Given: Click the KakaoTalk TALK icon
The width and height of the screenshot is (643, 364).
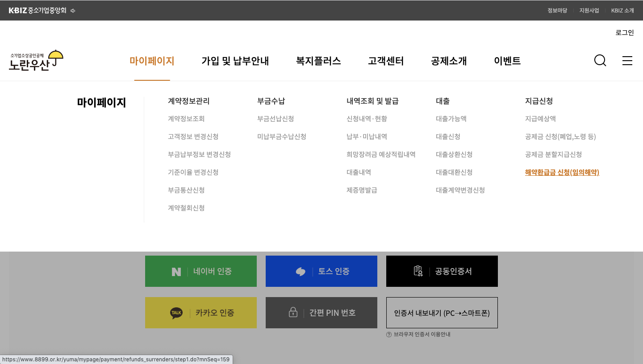Looking at the screenshot, I should point(176,312).
